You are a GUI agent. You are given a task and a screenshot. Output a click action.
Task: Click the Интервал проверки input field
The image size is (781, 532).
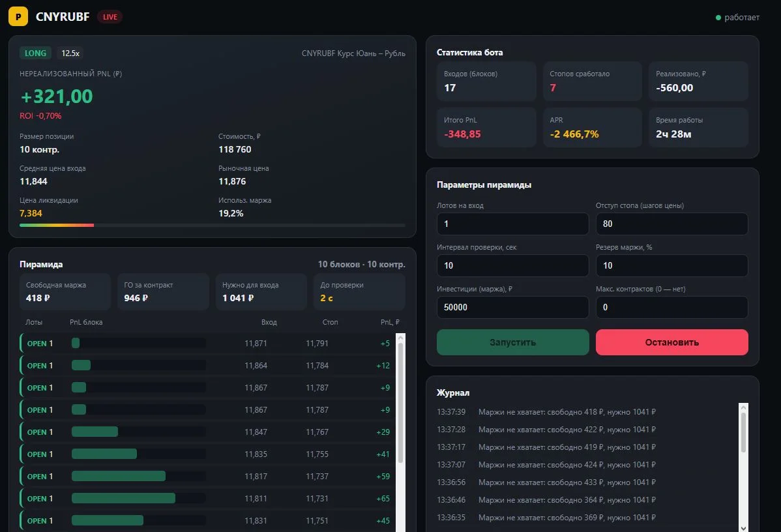[x=512, y=265]
